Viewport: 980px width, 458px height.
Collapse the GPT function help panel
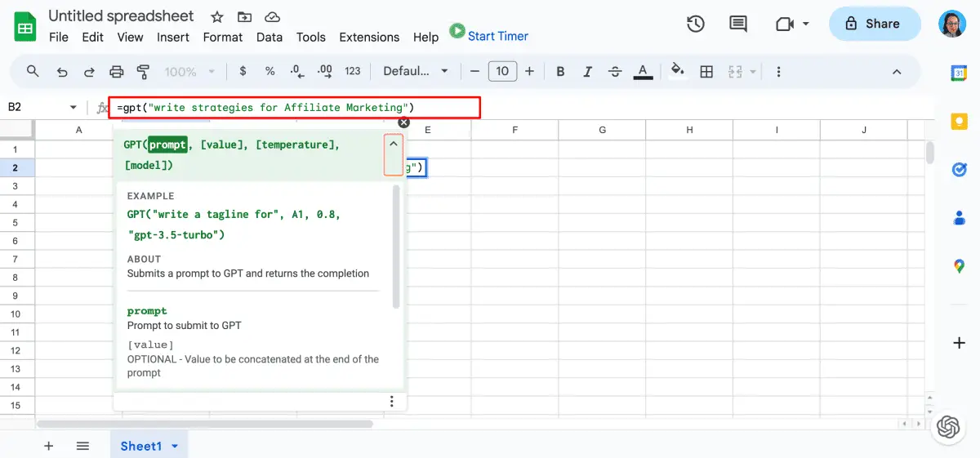pyautogui.click(x=394, y=155)
